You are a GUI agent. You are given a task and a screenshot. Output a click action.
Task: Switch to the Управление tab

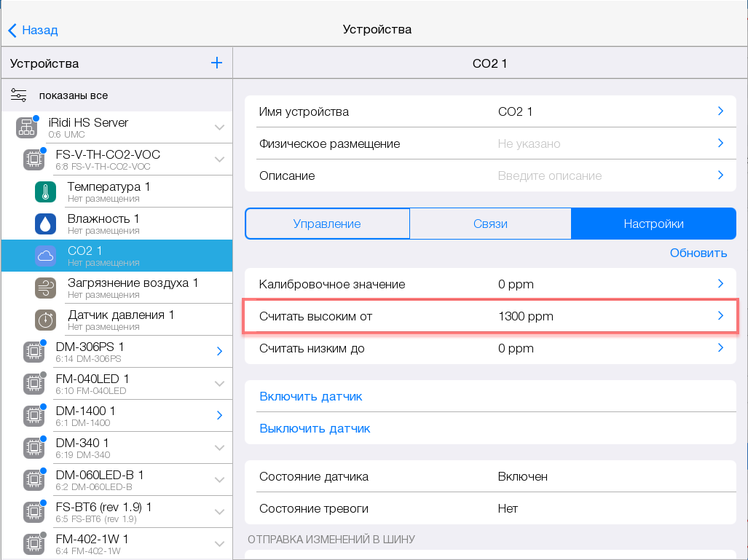pos(327,224)
